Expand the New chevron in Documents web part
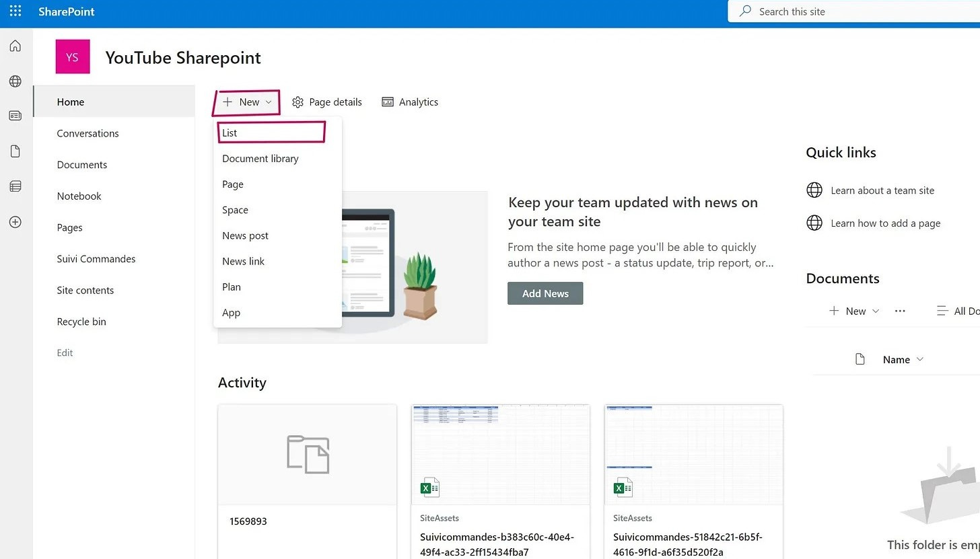Image resolution: width=980 pixels, height=559 pixels. (876, 311)
